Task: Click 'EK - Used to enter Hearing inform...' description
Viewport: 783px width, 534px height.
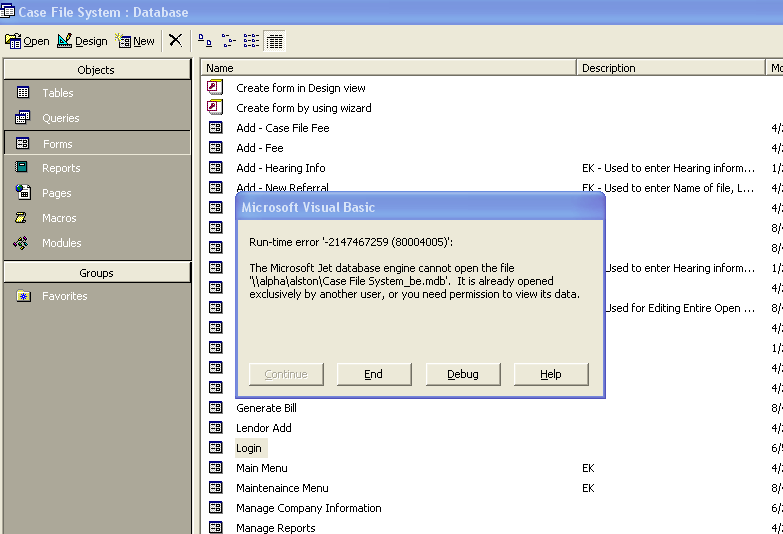Action: (668, 168)
